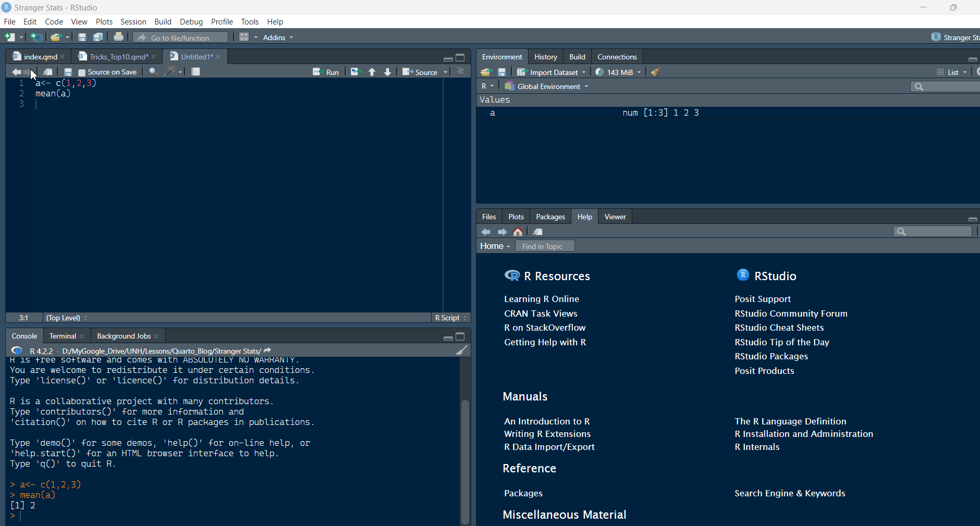The width and height of the screenshot is (980, 526).
Task: Switch to the History tab
Action: point(545,57)
